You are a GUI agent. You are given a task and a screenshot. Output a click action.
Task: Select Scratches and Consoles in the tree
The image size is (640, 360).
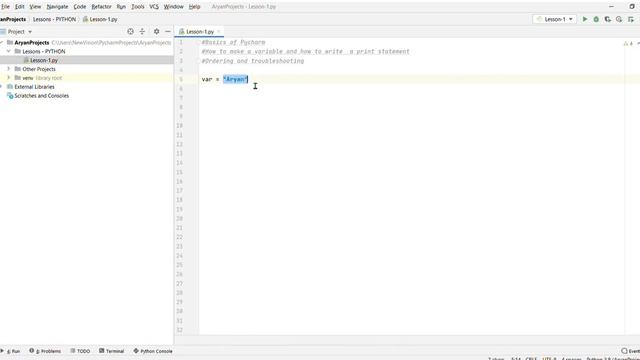point(42,96)
